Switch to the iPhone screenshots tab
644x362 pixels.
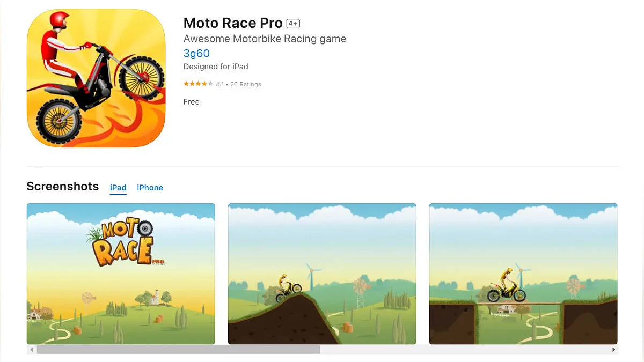tap(150, 188)
